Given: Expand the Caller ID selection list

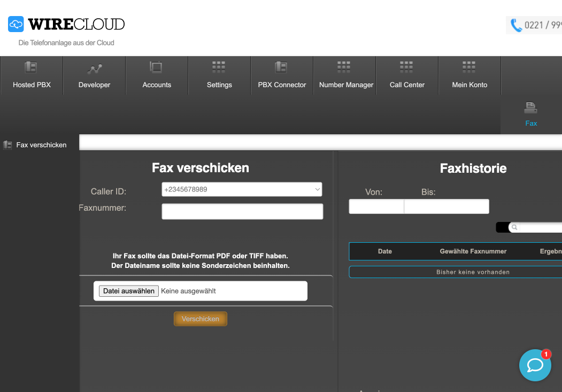Looking at the screenshot, I should (318, 189).
